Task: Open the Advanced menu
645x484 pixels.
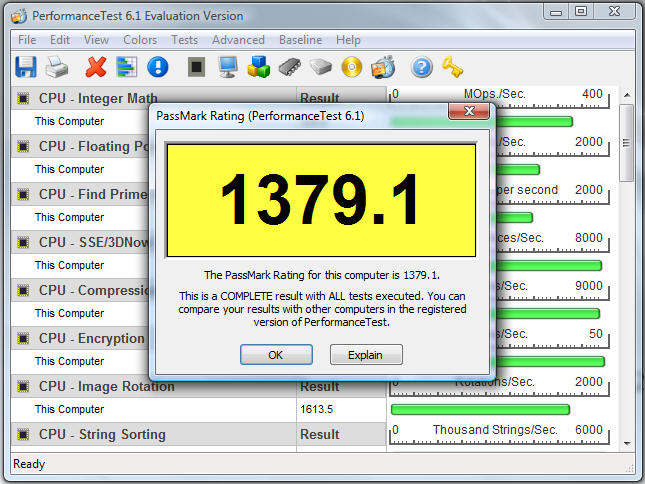Action: 238,40
